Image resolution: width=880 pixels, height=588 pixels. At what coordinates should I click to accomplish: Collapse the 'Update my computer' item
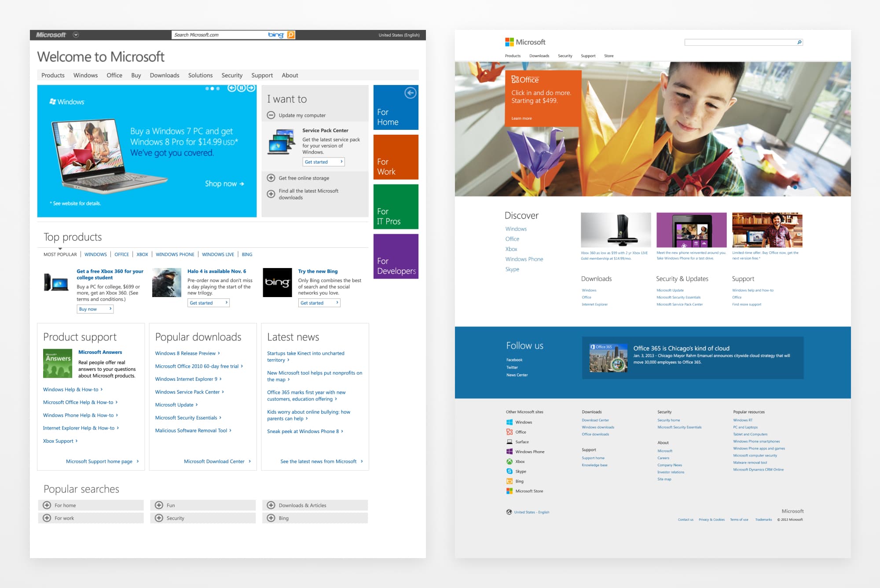(x=271, y=115)
